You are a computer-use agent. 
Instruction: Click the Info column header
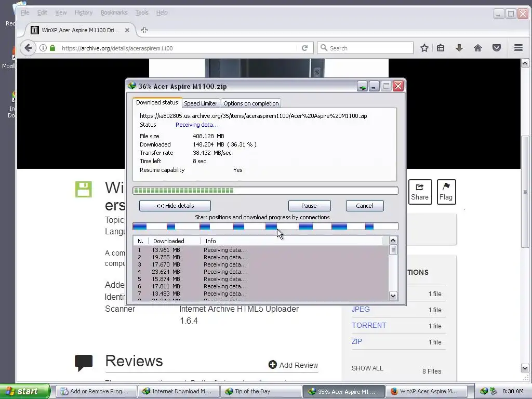pyautogui.click(x=291, y=241)
